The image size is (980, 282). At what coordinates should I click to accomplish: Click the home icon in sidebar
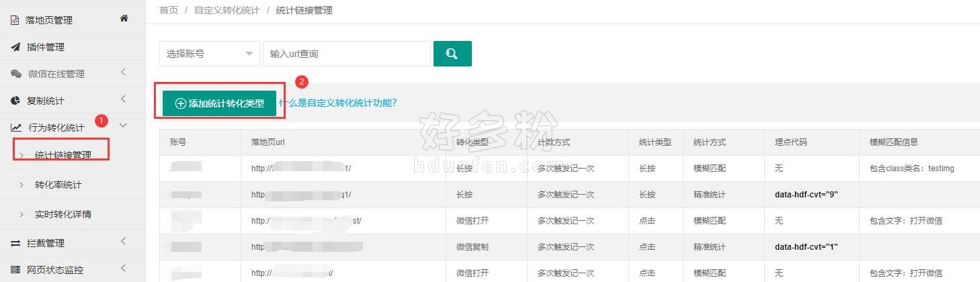[x=124, y=19]
